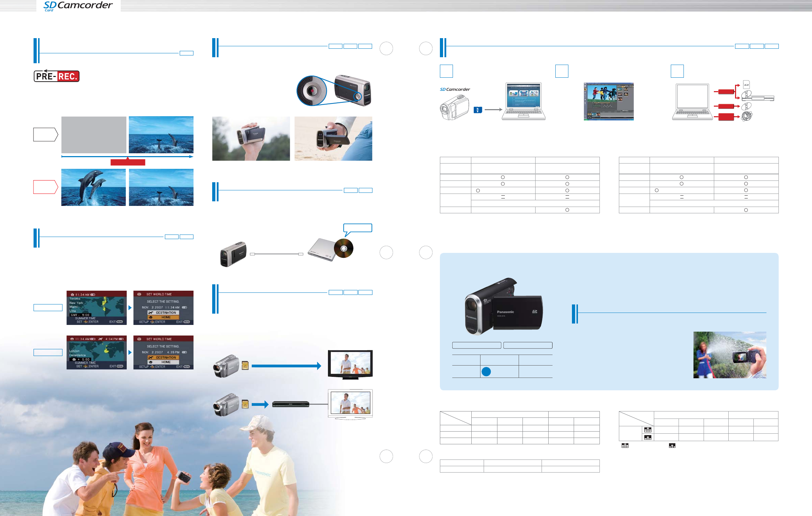812x516 pixels.
Task: Click the SD card outline icon by the laptop
Action: 746,84
